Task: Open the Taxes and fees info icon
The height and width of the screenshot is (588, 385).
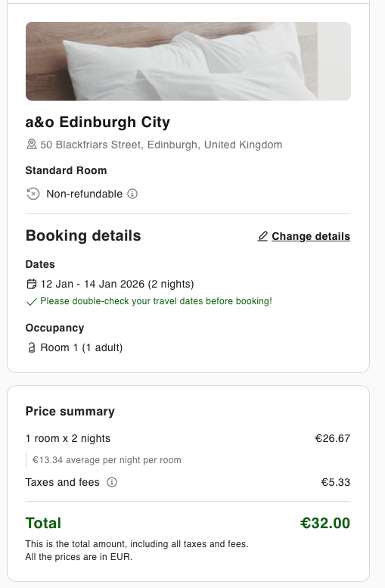Action: point(112,482)
